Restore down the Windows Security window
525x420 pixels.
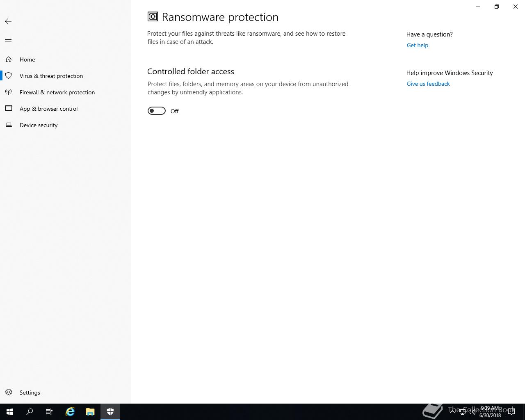click(497, 7)
